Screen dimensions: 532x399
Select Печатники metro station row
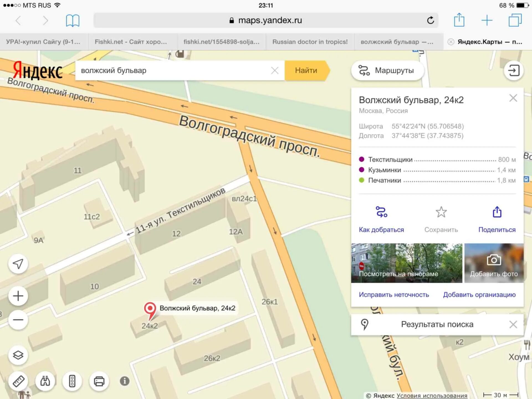click(x=437, y=180)
